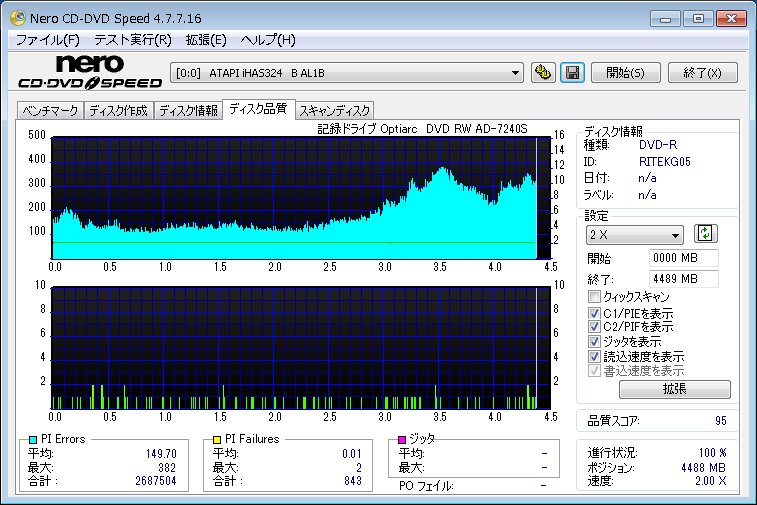Click the disc type value DVD-R

click(x=658, y=145)
